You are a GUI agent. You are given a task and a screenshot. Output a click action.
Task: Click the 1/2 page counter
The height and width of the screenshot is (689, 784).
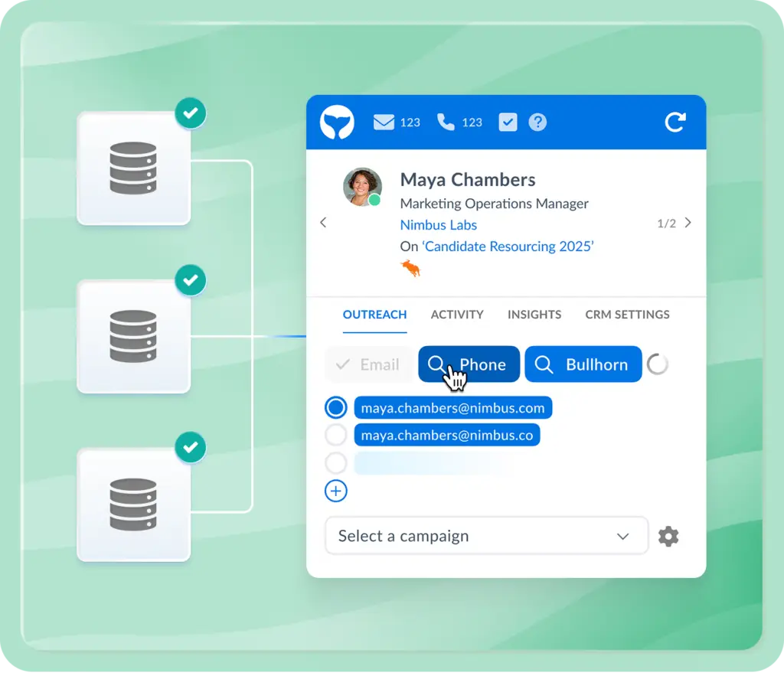point(666,223)
